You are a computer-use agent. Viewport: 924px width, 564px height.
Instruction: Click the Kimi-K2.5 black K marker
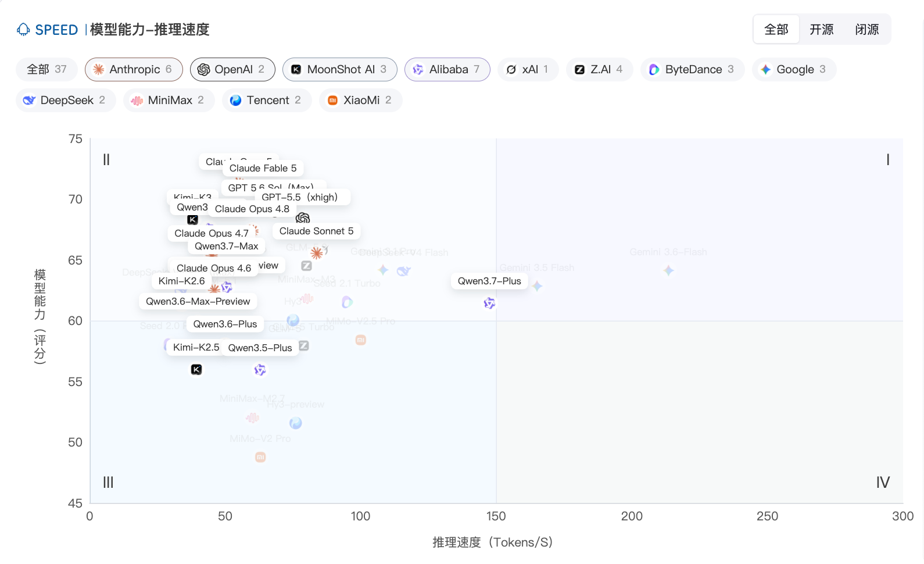pyautogui.click(x=196, y=370)
